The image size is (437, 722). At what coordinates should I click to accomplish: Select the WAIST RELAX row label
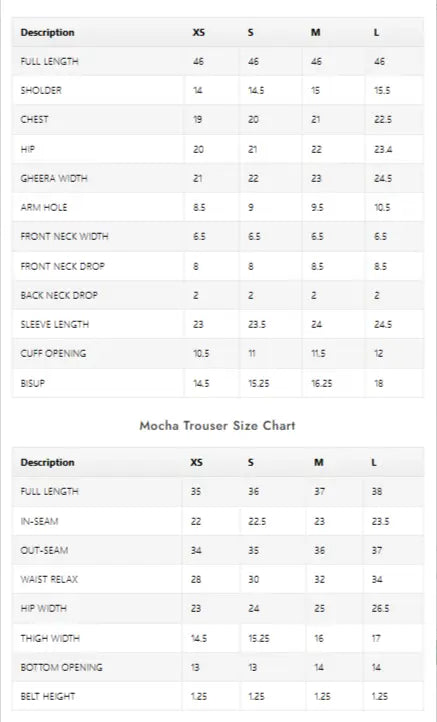49,579
